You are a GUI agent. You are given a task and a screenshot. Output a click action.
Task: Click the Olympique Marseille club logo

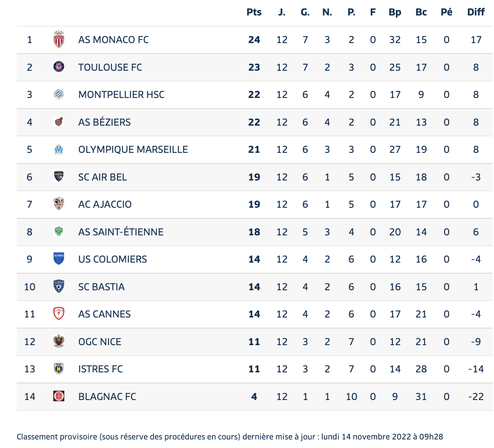pos(59,149)
